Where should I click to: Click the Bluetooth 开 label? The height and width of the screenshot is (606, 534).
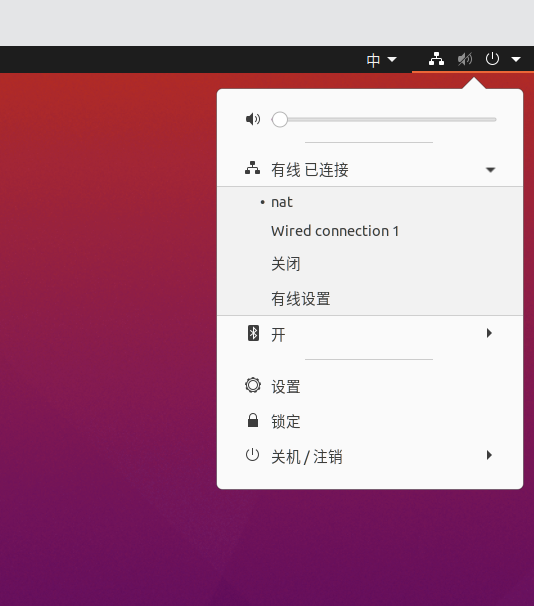coord(278,334)
